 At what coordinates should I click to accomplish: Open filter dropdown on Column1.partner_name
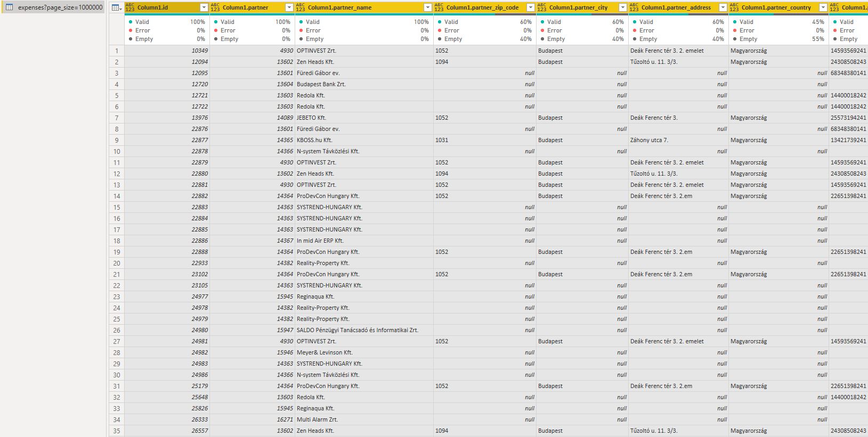pos(427,7)
